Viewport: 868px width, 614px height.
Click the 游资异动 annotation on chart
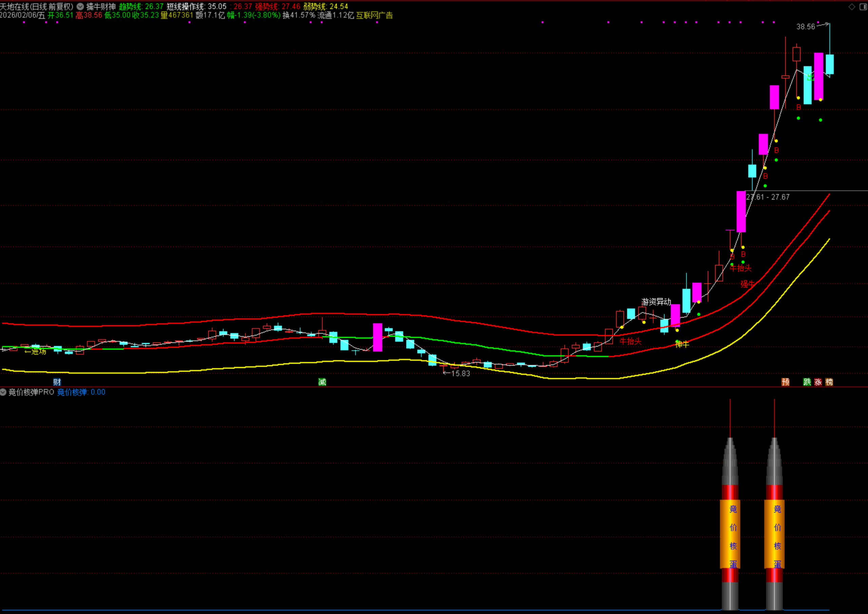coord(656,302)
